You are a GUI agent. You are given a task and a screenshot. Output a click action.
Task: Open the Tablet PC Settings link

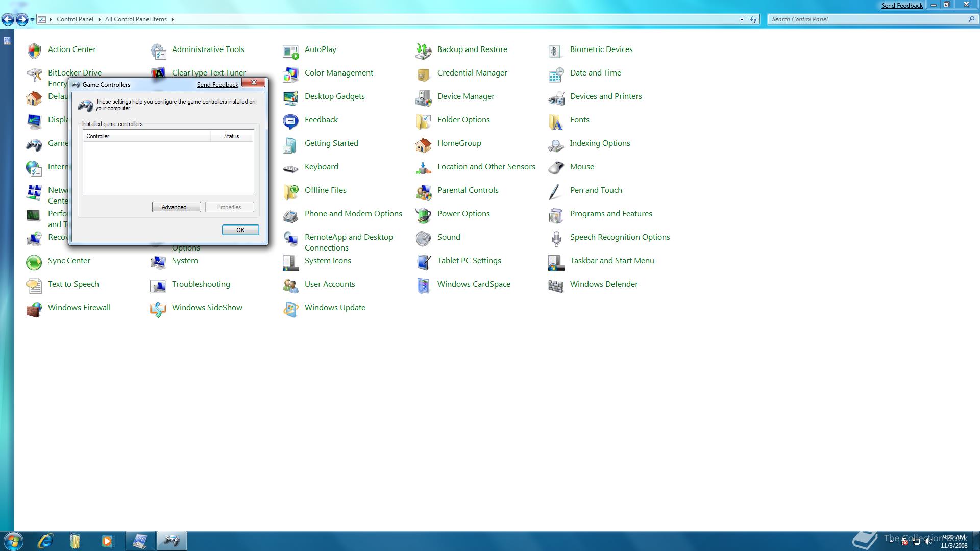(469, 261)
